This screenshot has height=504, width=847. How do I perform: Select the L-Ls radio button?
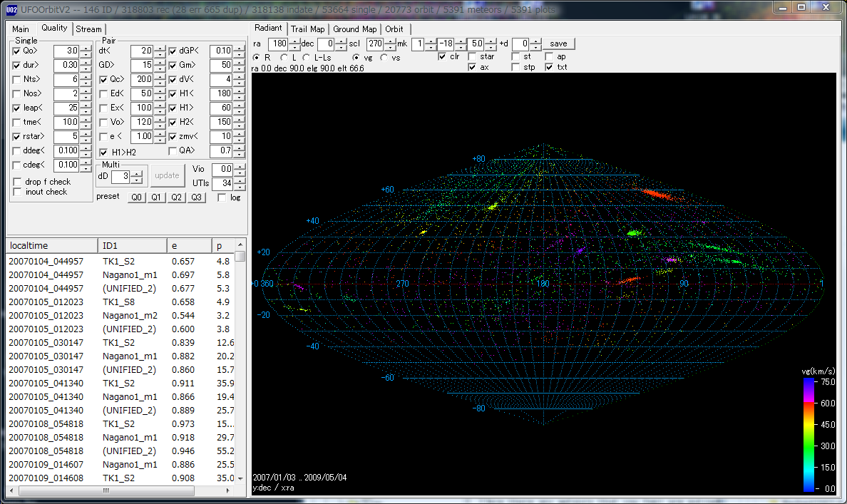point(307,57)
